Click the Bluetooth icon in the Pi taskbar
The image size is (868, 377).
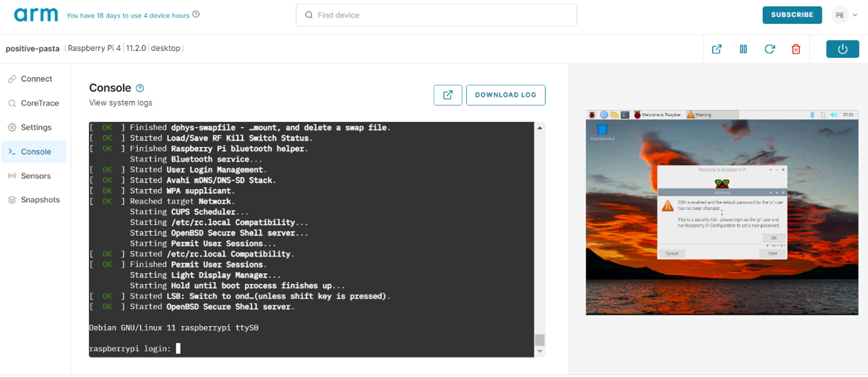(812, 115)
